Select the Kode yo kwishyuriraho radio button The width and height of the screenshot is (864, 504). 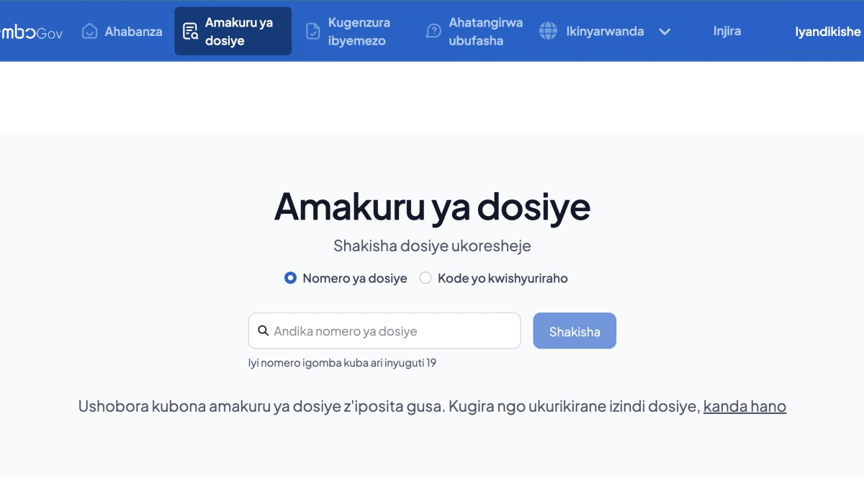coord(426,278)
